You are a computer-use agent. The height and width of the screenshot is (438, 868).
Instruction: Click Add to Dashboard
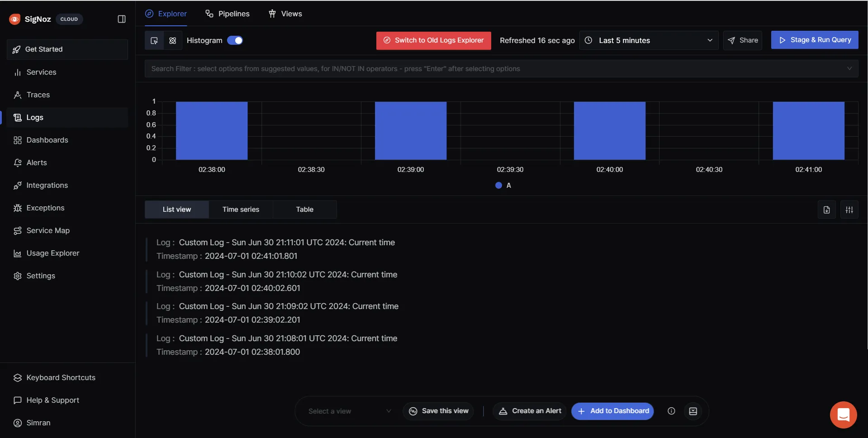coord(613,411)
